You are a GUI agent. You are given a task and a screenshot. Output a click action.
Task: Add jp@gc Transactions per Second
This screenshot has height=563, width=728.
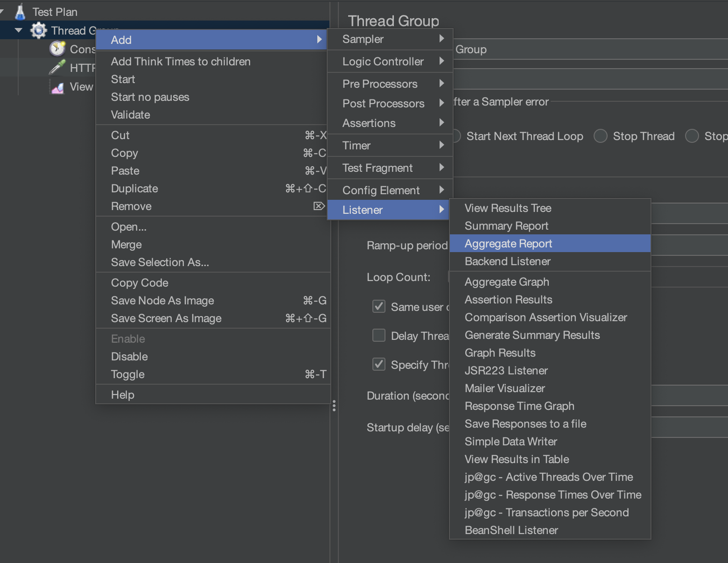(550, 513)
